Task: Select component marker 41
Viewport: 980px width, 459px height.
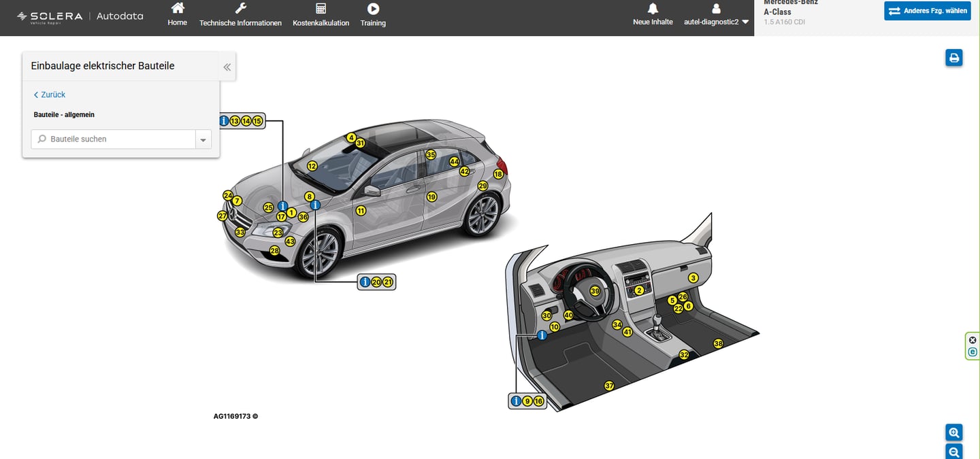Action: [x=627, y=333]
